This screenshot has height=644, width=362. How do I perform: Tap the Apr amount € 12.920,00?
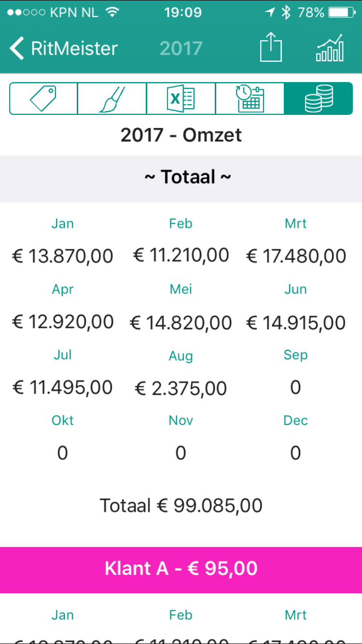pyautogui.click(x=63, y=322)
